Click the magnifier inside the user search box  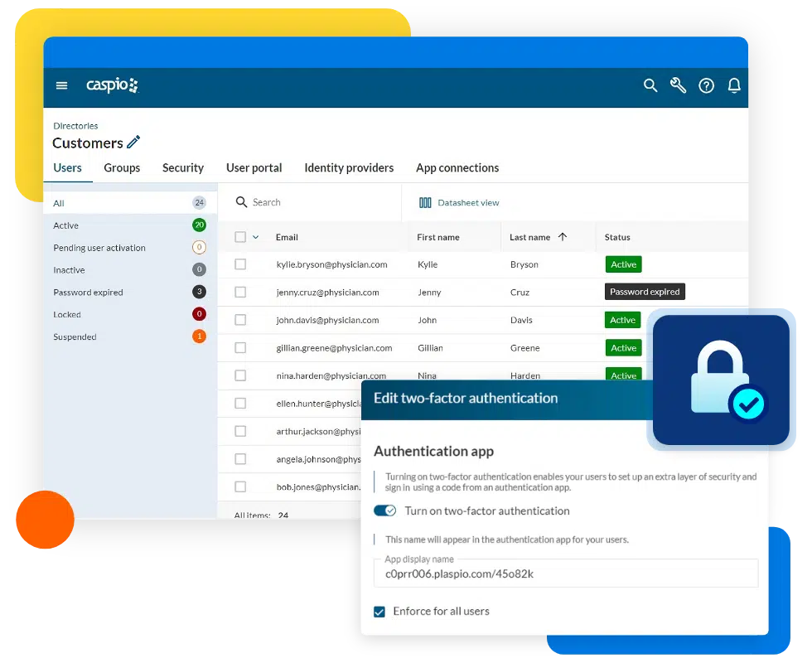coord(241,201)
